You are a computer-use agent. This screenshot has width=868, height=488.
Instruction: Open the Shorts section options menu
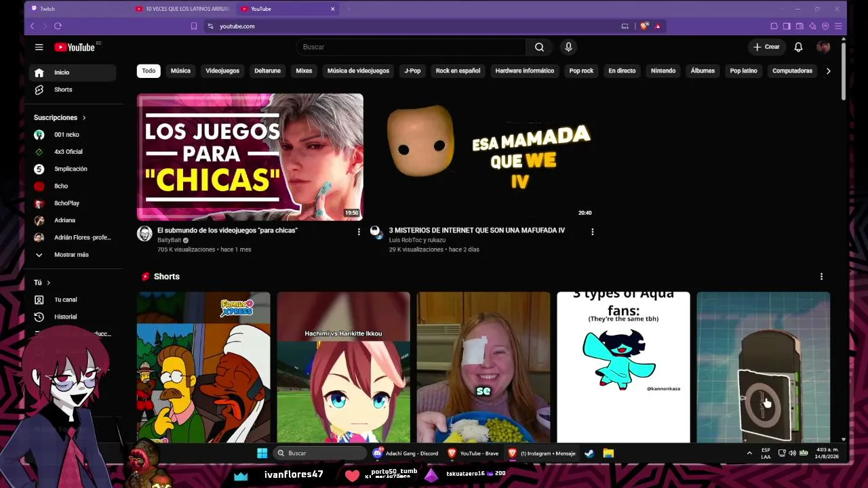point(821,277)
